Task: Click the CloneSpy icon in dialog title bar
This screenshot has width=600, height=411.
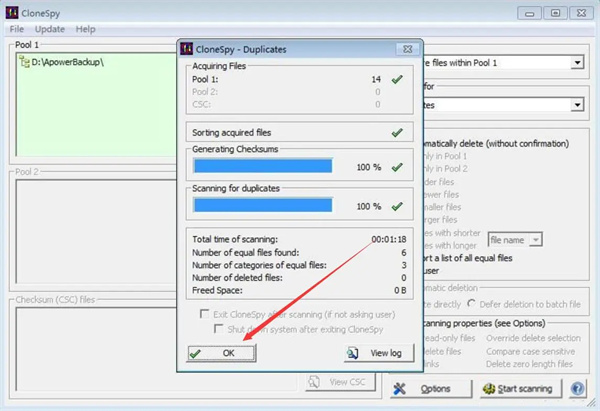Action: tap(188, 47)
